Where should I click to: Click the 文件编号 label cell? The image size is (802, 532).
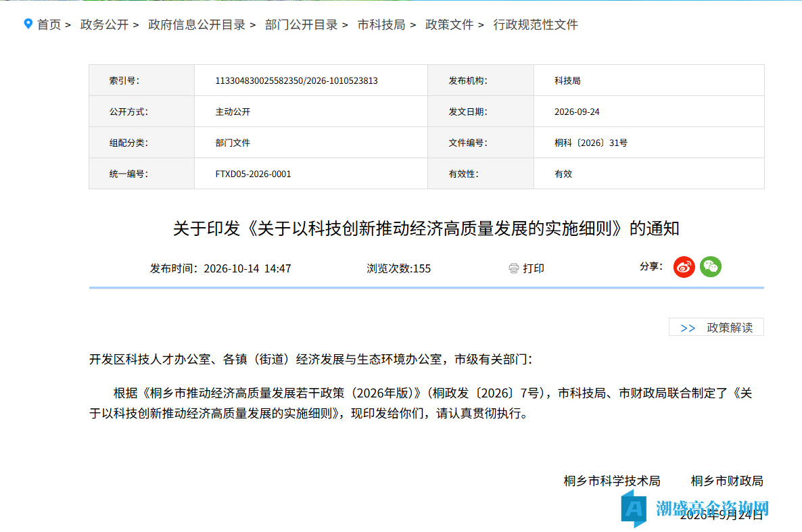(481, 143)
